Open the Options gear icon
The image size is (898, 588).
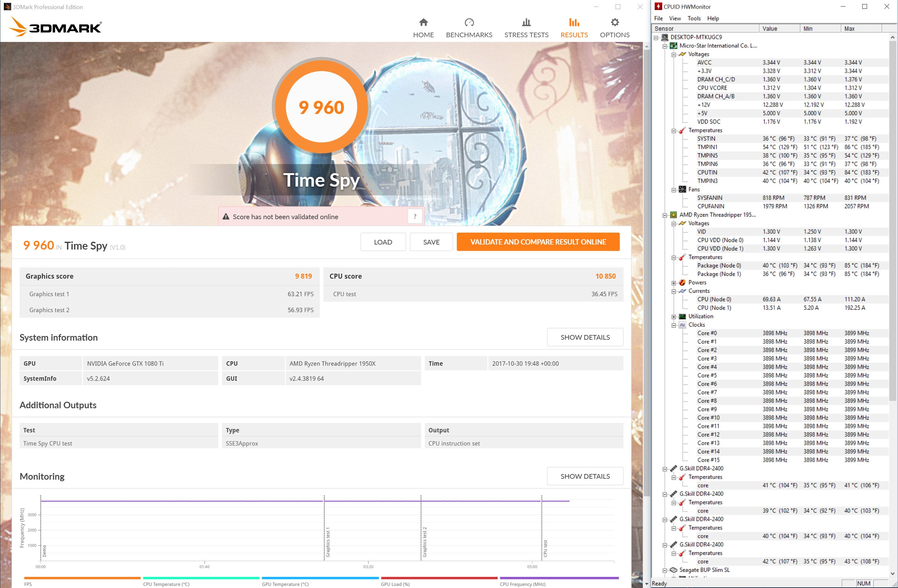point(615,22)
